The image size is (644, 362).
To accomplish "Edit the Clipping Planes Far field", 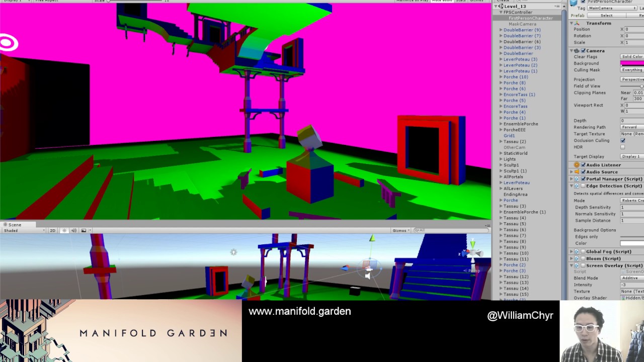I will [x=638, y=99].
